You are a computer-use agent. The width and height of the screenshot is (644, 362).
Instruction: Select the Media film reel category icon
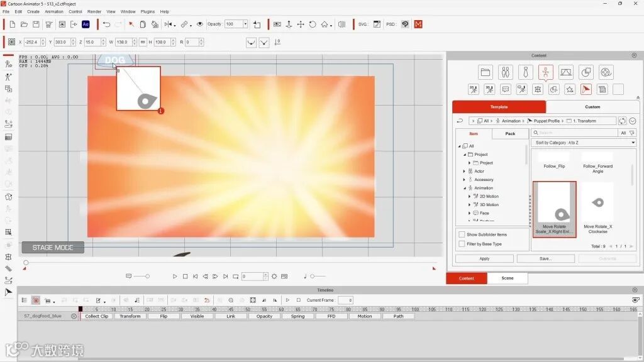pyautogui.click(x=606, y=72)
